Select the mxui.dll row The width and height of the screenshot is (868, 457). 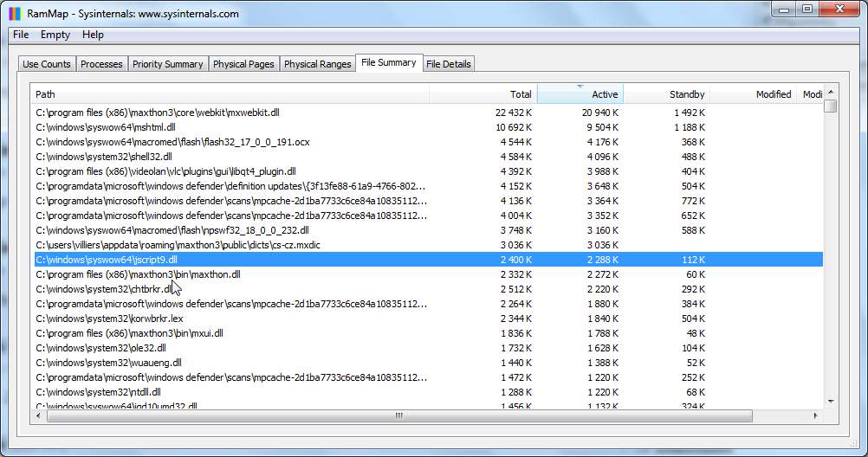click(x=429, y=333)
